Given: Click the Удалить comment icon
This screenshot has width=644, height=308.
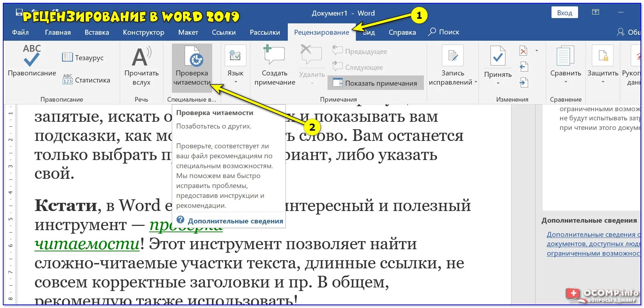Looking at the screenshot, I should 311,55.
